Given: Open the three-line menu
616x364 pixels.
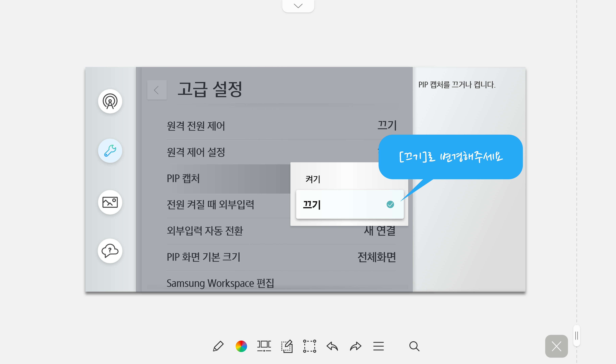Looking at the screenshot, I should 378,346.
